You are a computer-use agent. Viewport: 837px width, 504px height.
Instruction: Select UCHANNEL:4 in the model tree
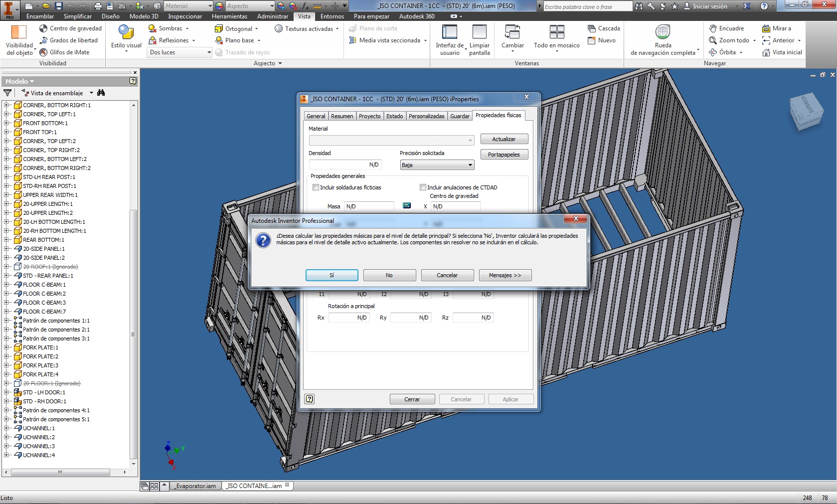(x=39, y=455)
